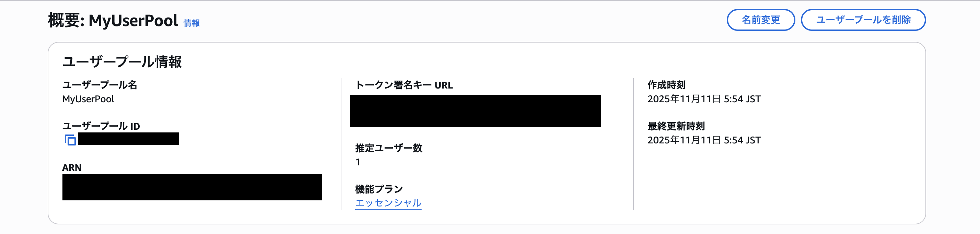Click the ユーザープール名 label
The image size is (980, 234).
101,85
